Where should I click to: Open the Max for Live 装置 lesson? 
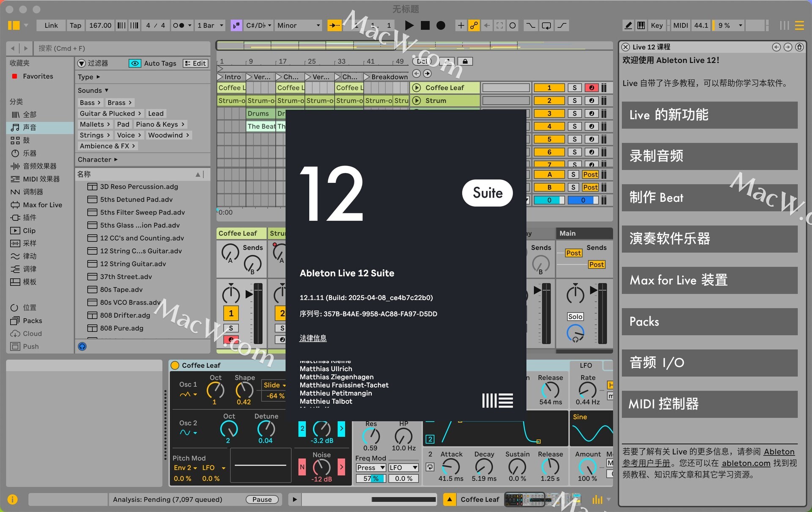click(709, 280)
